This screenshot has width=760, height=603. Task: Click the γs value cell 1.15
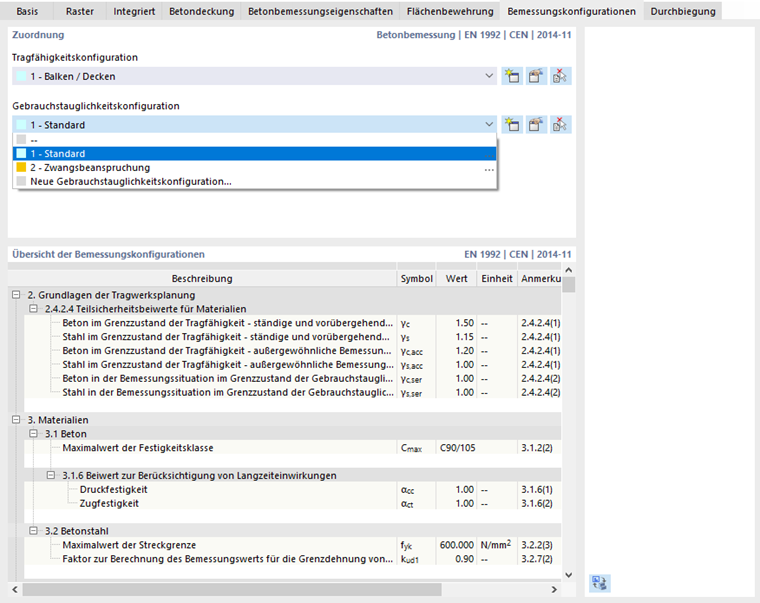[457, 337]
